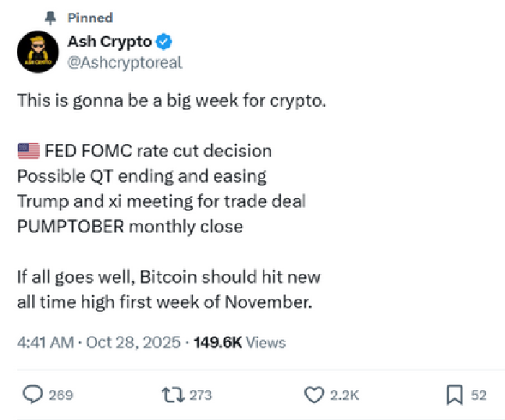Click the "big week for crypto" sentence

click(x=172, y=101)
